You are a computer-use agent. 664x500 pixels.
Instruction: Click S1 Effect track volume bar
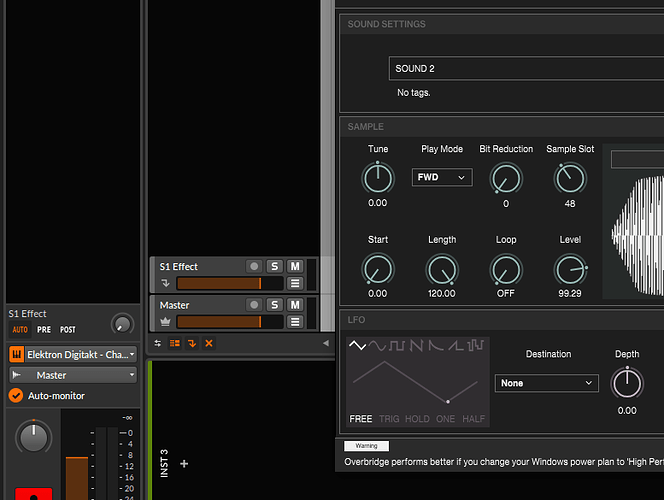click(230, 283)
